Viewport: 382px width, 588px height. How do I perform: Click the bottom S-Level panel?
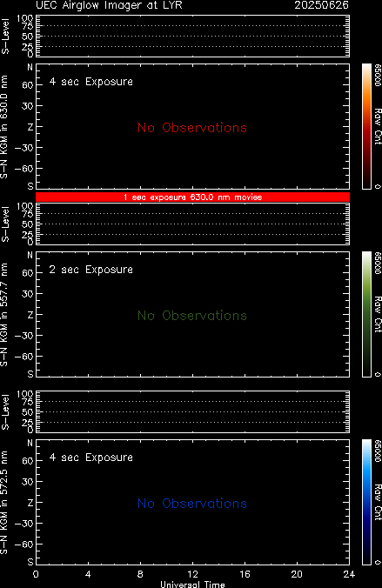tap(192, 412)
